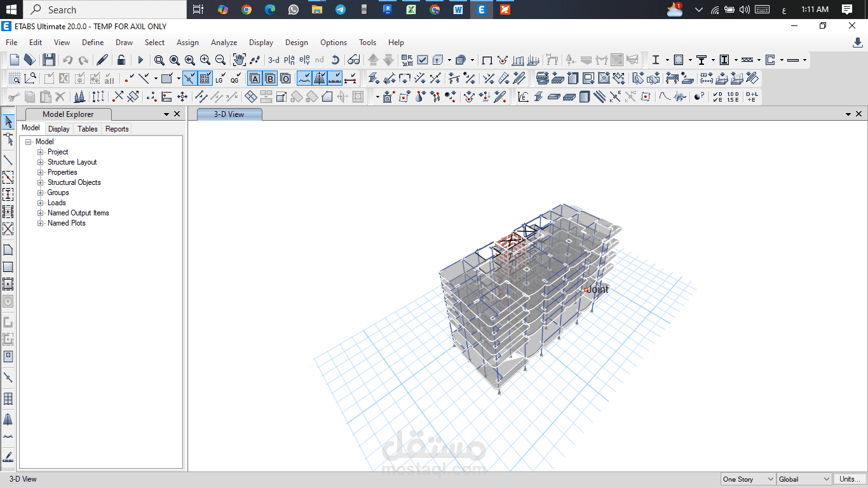Click the Move Up in List arrow

(x=373, y=60)
